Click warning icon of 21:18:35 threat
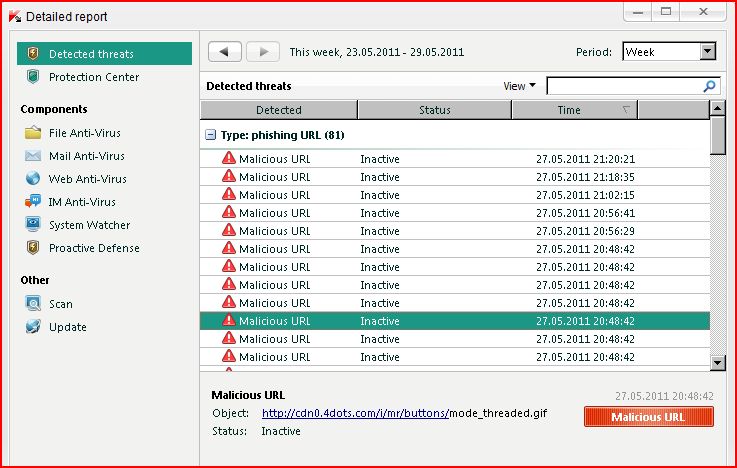737x468 pixels. coord(229,176)
